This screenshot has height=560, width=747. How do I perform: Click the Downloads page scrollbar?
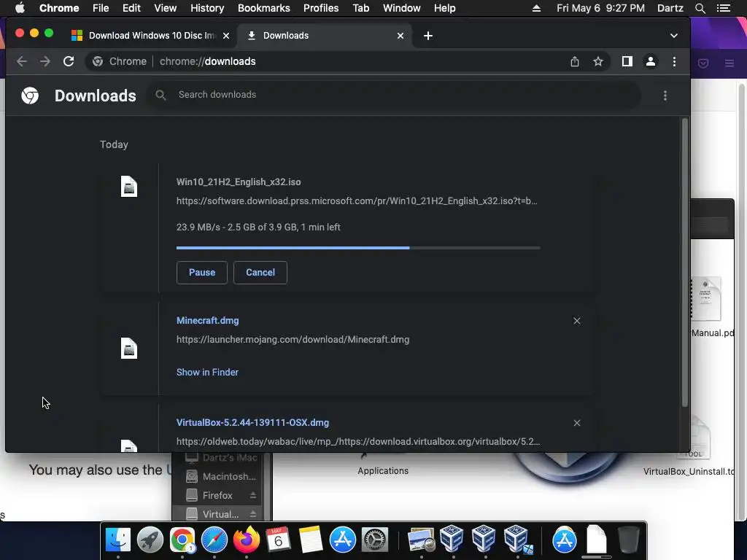click(685, 262)
